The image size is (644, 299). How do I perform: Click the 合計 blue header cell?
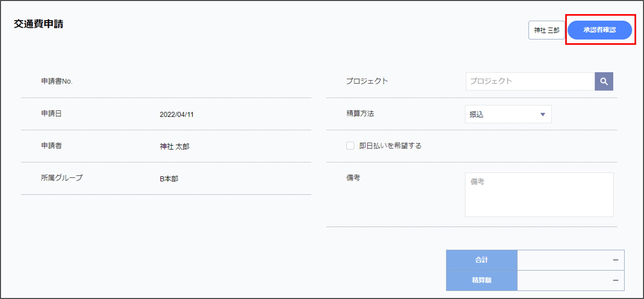click(x=482, y=260)
